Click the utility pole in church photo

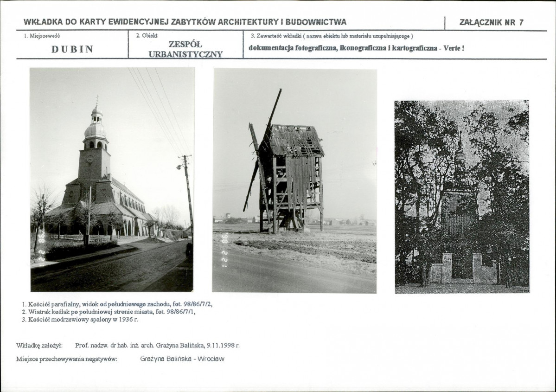(x=187, y=195)
